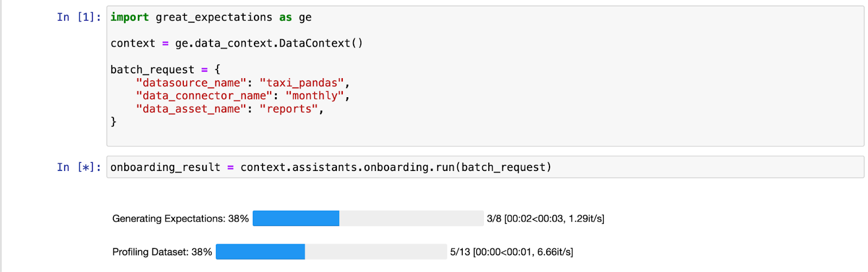Click the 'import great_expectations as ge' line
Screen dimensions: 868x272
click(211, 17)
